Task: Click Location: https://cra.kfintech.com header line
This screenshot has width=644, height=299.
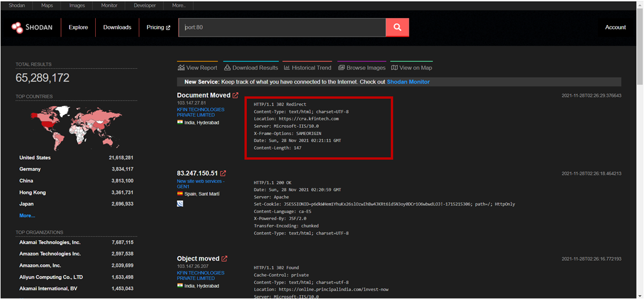Action: [296, 118]
